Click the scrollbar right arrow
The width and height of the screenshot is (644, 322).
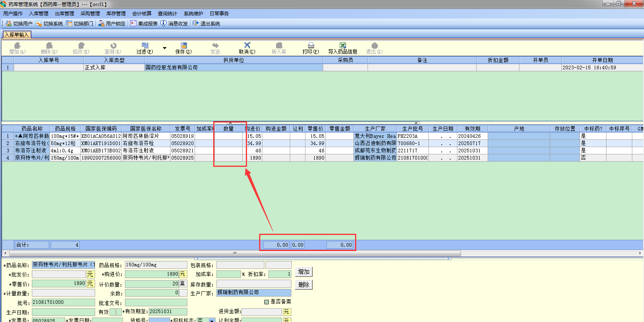(x=640, y=253)
